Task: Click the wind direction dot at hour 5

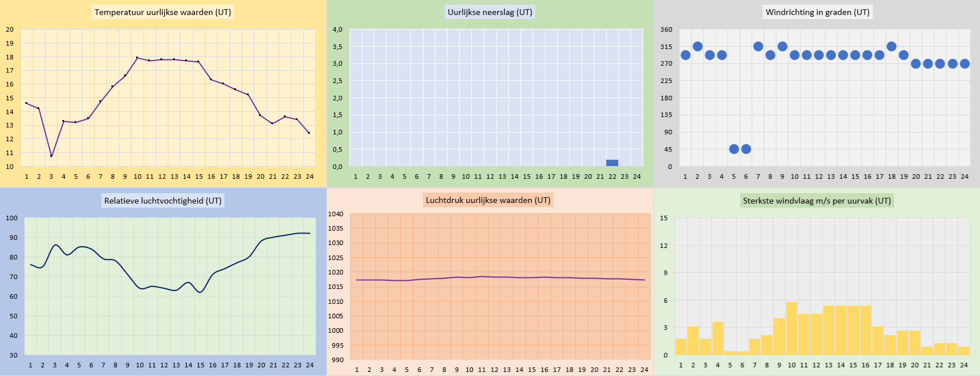Action: 734,149
